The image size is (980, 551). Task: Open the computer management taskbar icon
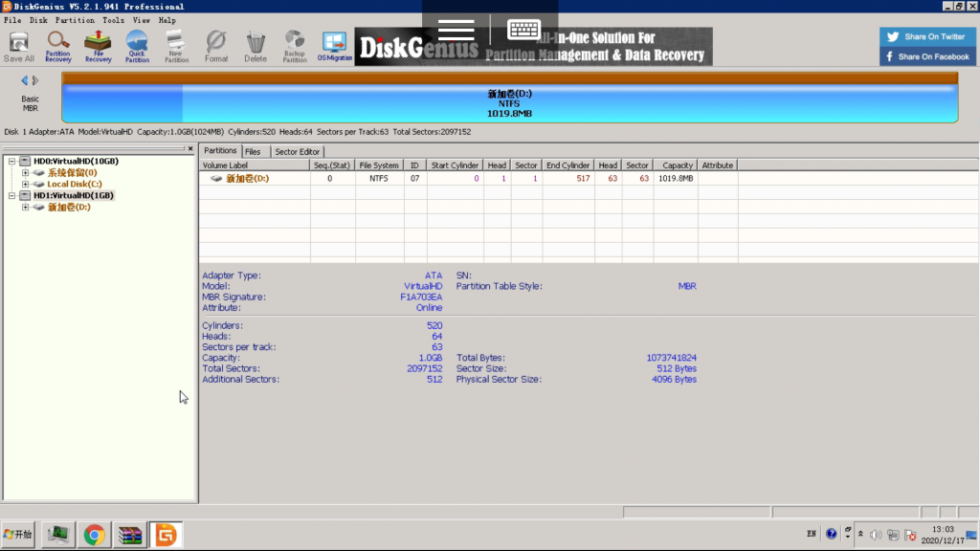click(x=58, y=536)
